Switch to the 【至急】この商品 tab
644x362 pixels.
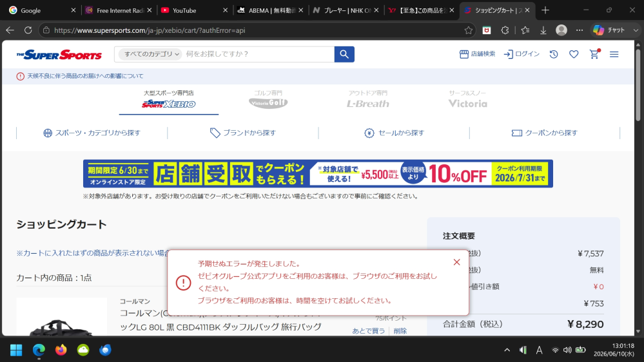420,10
